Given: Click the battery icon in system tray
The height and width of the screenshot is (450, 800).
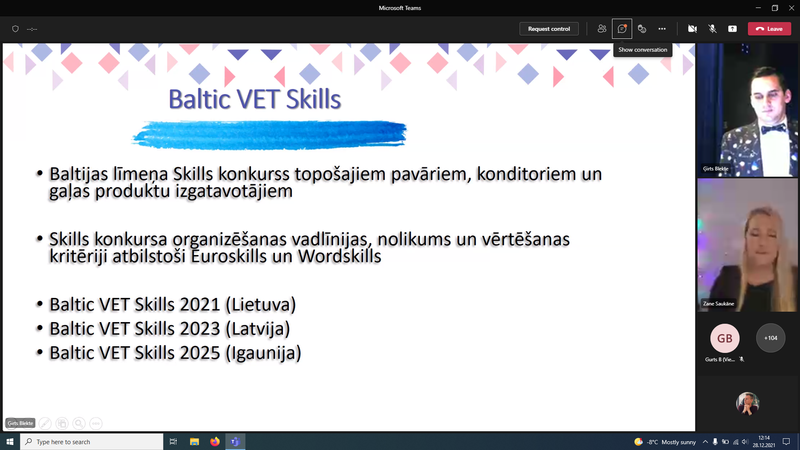Looking at the screenshot, I should [725, 442].
